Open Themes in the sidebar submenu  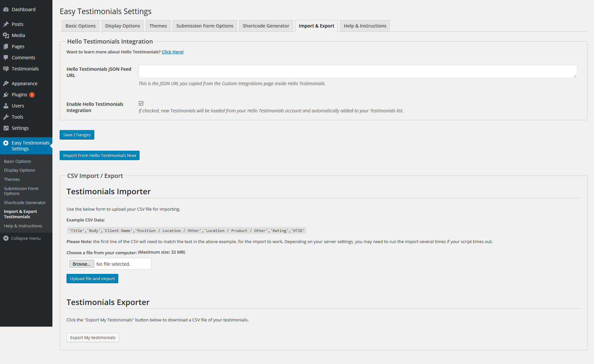[12, 179]
